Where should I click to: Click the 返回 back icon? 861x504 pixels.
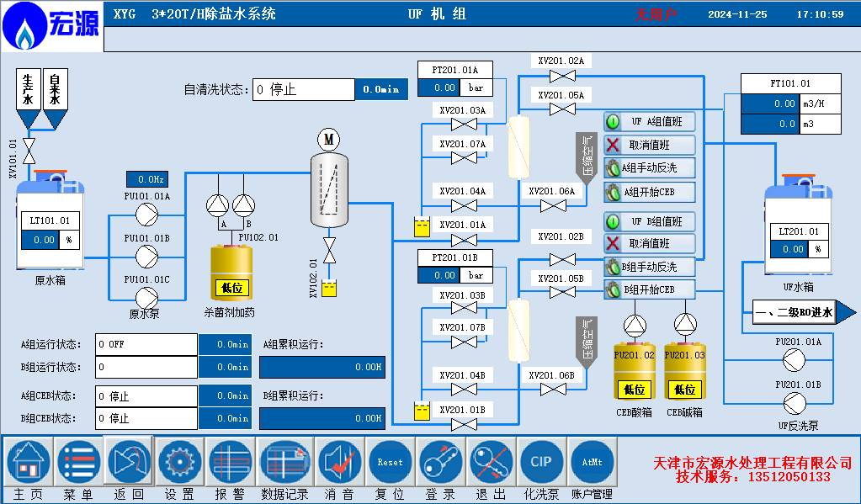click(129, 462)
